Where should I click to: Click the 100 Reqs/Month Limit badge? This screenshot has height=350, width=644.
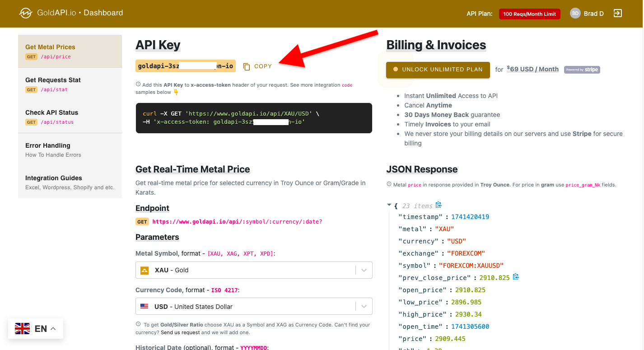pos(529,14)
